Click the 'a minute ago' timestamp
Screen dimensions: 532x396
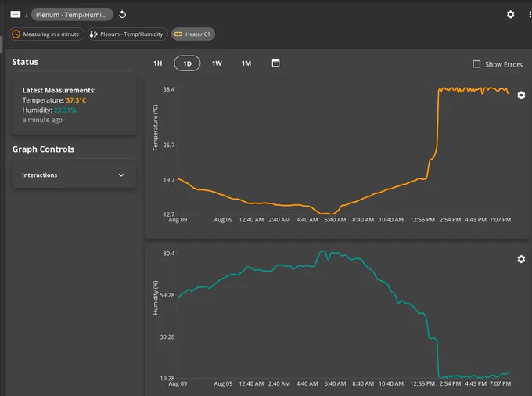42,120
